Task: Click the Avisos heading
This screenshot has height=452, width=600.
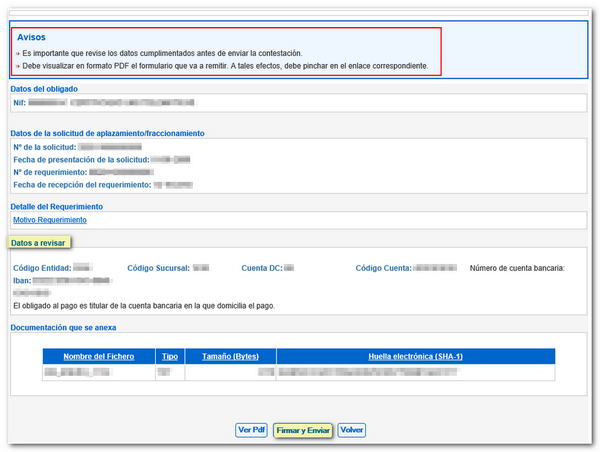Action: (x=31, y=37)
